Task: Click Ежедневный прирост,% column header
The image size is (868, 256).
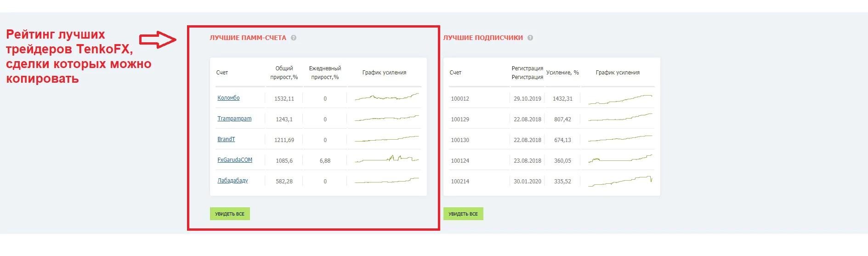Action: click(325, 73)
